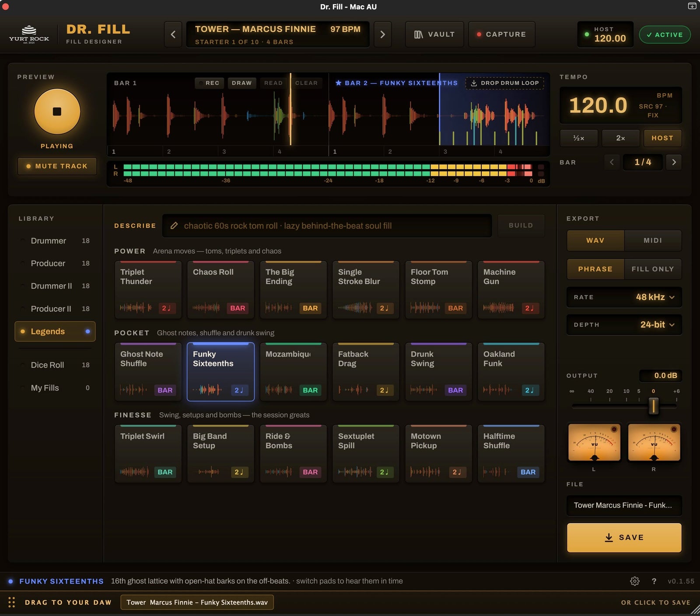This screenshot has height=616, width=700.
Task: Select the Halftime Shuffle fill pad
Action: [x=511, y=454]
